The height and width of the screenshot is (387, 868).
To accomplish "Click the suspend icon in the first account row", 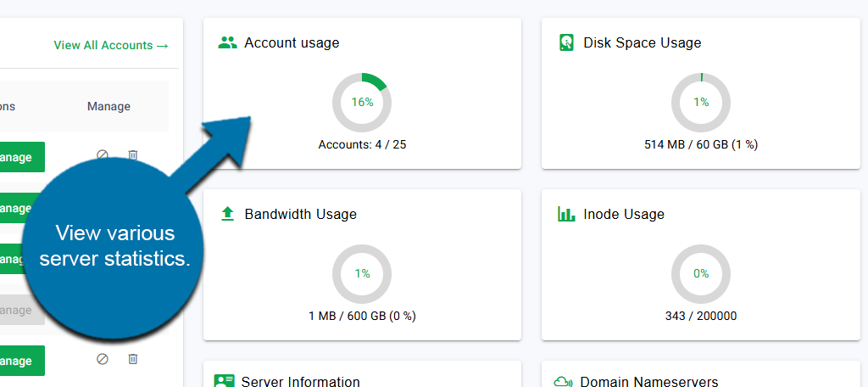I will pos(102,155).
